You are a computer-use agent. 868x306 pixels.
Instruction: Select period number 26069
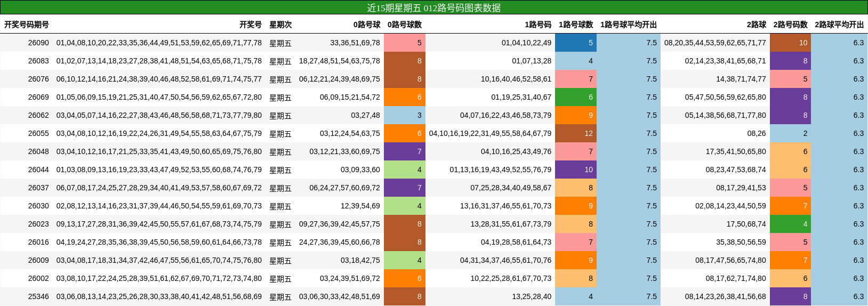tap(38, 97)
